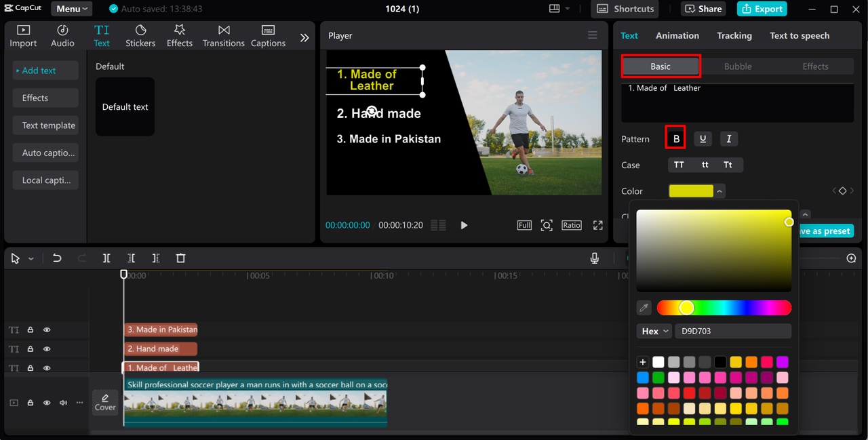868x440 pixels.
Task: Toggle Full preview quality button
Action: [x=524, y=225]
